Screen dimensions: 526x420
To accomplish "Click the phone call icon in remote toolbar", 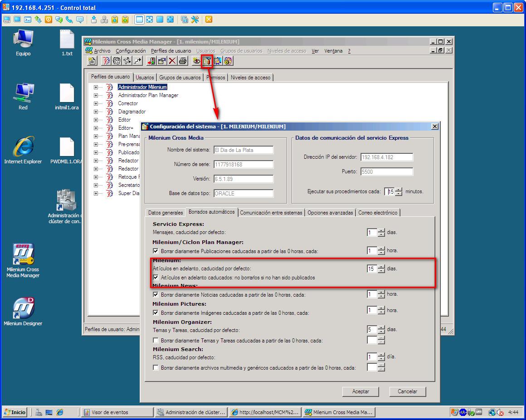I will (69, 20).
